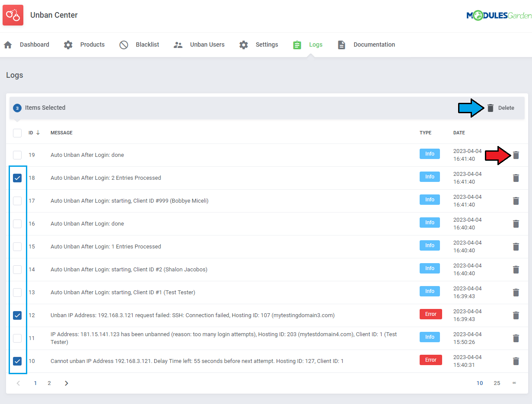The image size is (532, 404).
Task: Sort table by TYPE column header
Action: click(425, 133)
